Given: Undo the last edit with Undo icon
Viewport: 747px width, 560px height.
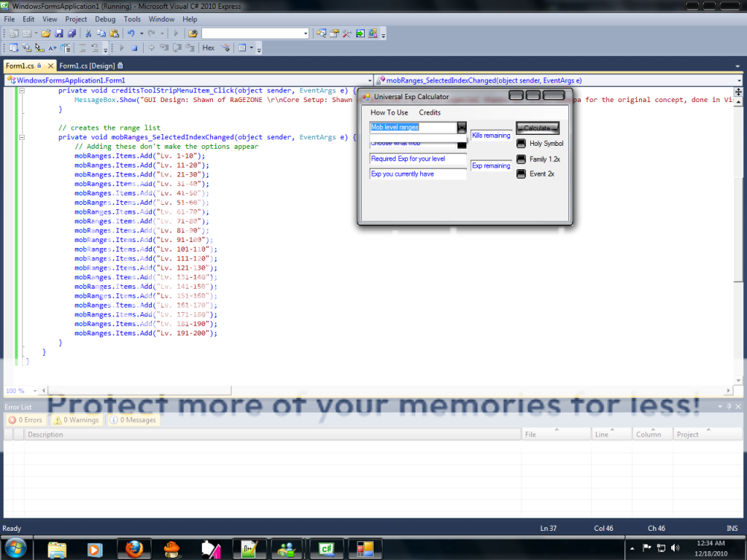Looking at the screenshot, I should click(131, 33).
